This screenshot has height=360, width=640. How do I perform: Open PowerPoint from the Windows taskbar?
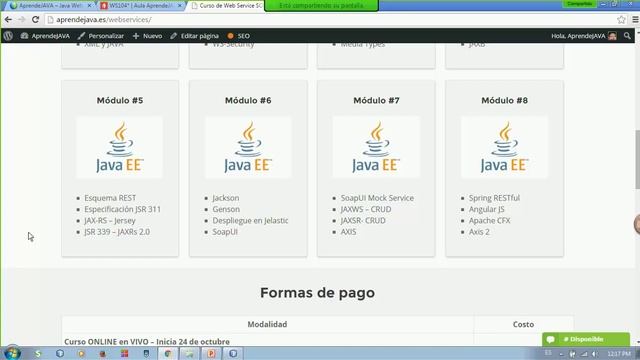[211, 353]
